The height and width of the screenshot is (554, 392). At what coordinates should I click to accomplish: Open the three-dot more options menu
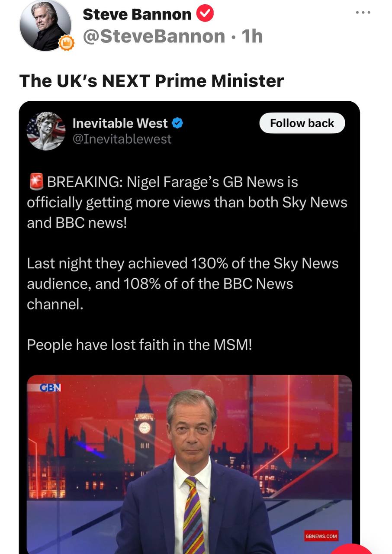(363, 13)
